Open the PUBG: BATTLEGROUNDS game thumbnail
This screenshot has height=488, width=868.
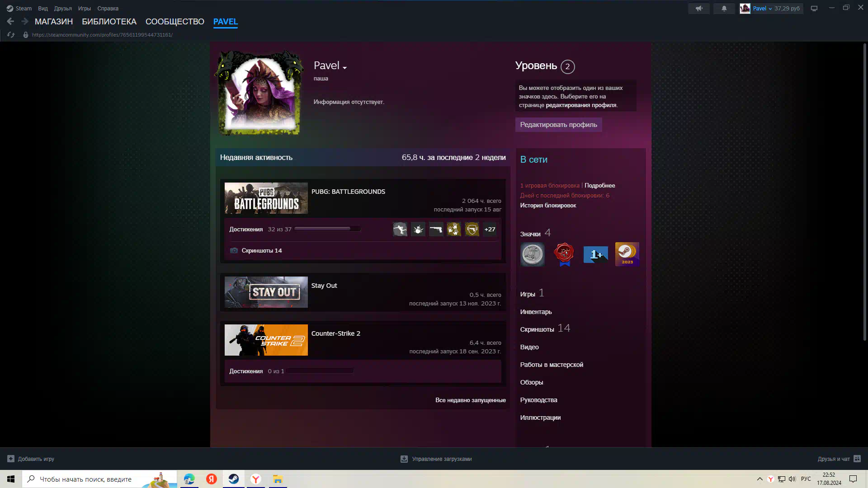(x=266, y=198)
